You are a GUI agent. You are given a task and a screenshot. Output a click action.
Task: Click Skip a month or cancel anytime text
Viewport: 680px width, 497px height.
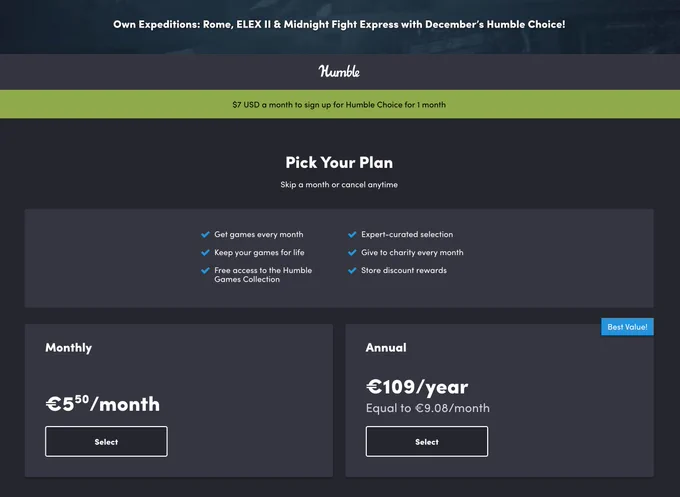(339, 185)
